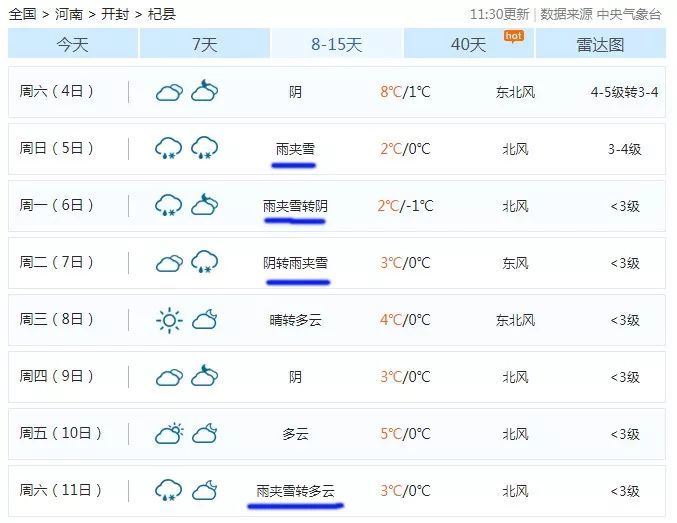
Task: Click the daytime sleet icon for 周日(5日)
Action: 168,148
